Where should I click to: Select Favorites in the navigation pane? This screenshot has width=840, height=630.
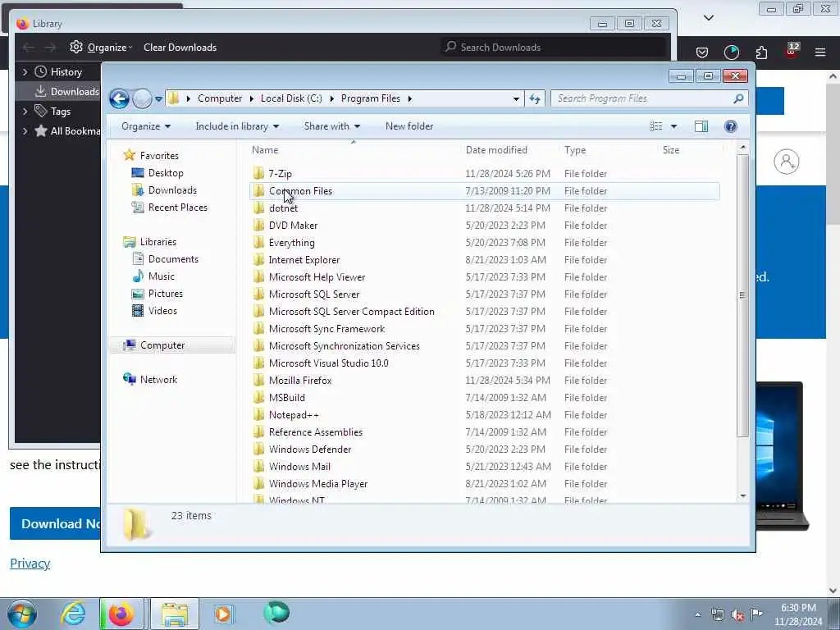(x=159, y=156)
